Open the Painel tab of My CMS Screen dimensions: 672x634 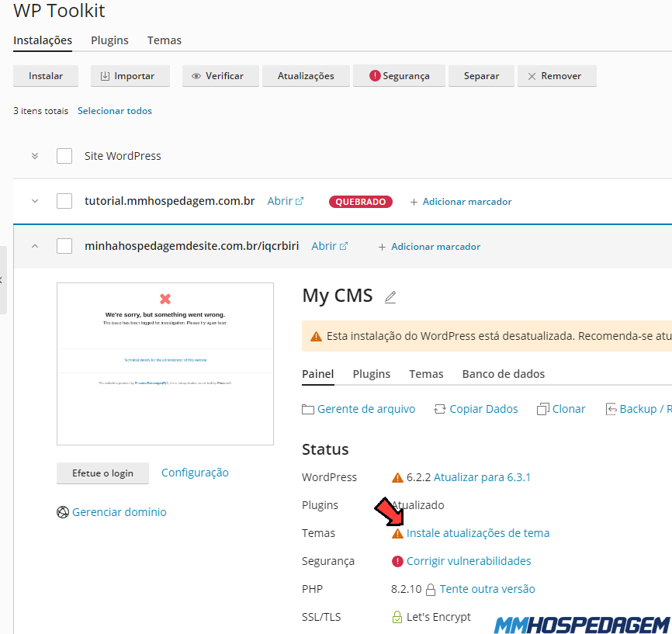[317, 374]
